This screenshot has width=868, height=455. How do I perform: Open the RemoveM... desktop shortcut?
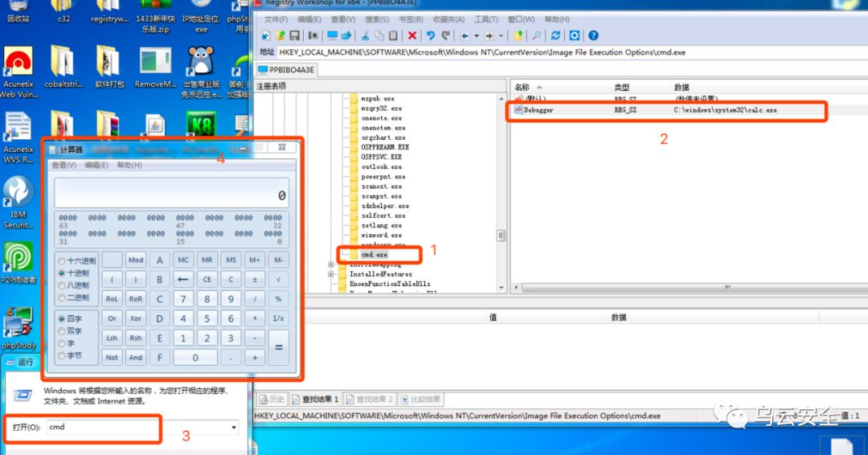[x=155, y=67]
